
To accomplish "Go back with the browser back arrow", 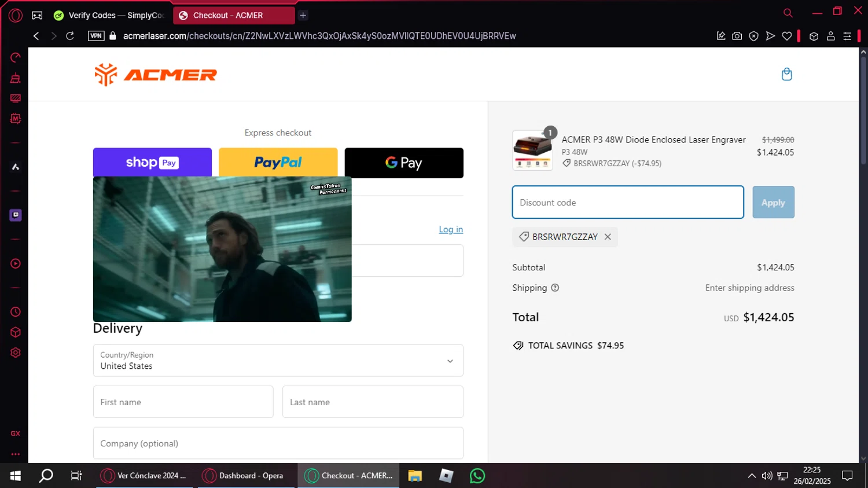I will 36,36.
